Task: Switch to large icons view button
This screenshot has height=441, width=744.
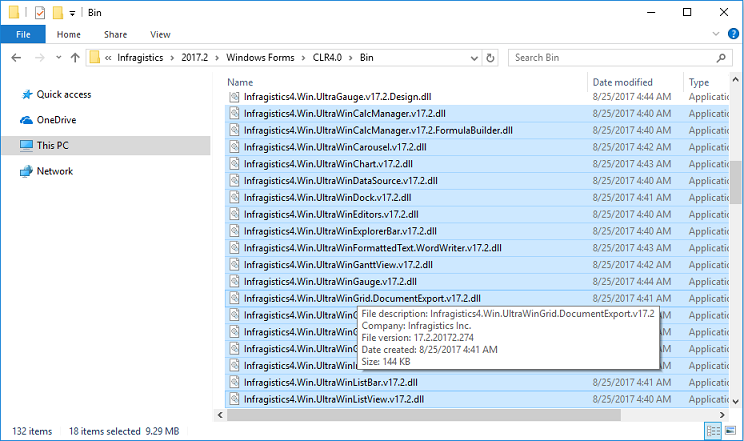Action: pos(729,431)
